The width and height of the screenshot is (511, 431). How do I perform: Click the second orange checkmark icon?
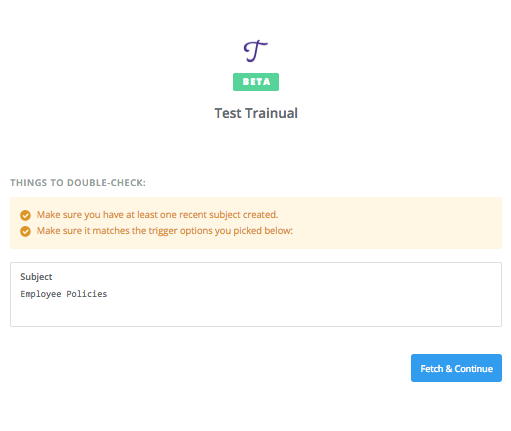[x=25, y=231]
